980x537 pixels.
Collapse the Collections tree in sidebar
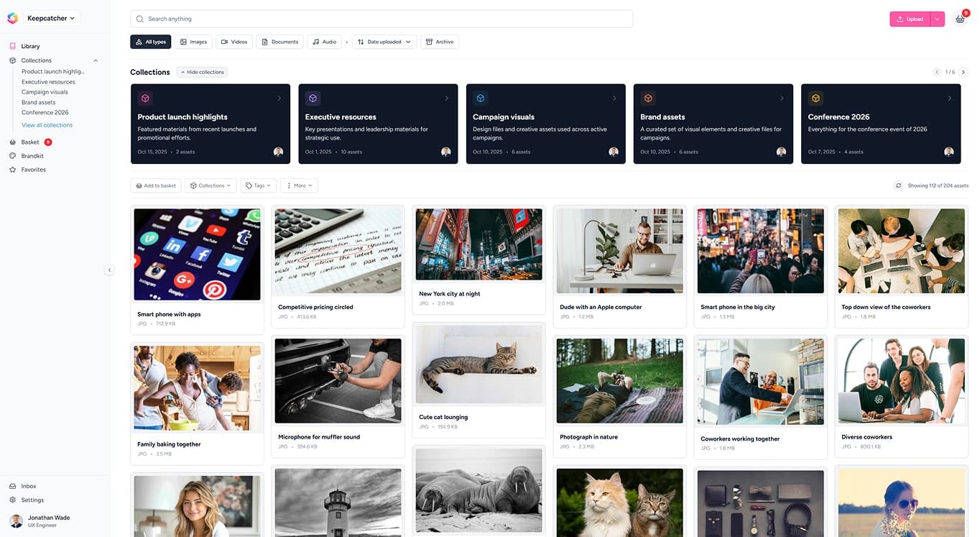pyautogui.click(x=96, y=60)
